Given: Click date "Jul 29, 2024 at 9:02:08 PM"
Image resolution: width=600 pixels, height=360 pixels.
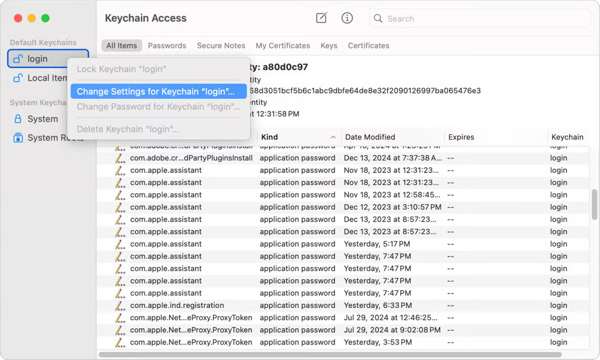Looking at the screenshot, I should [x=392, y=330].
